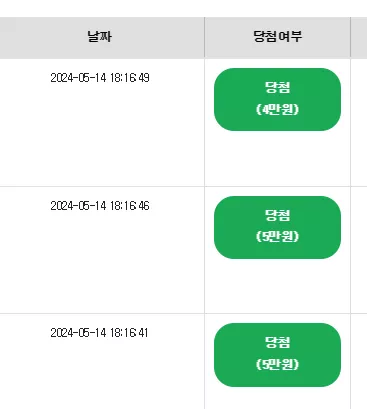Viewport: 367px width, 409px height.
Task: Click the empty space under the 18:16:46 row badge
Action: tap(277, 286)
